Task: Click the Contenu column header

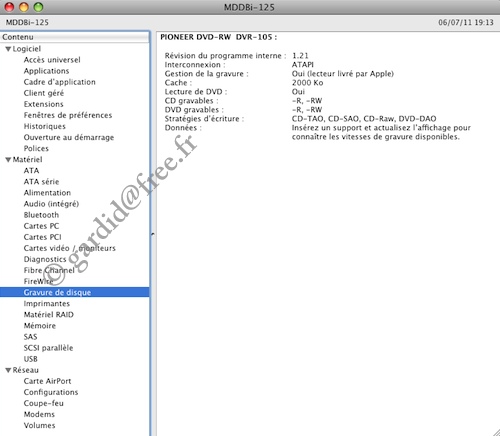Action: pyautogui.click(x=75, y=37)
